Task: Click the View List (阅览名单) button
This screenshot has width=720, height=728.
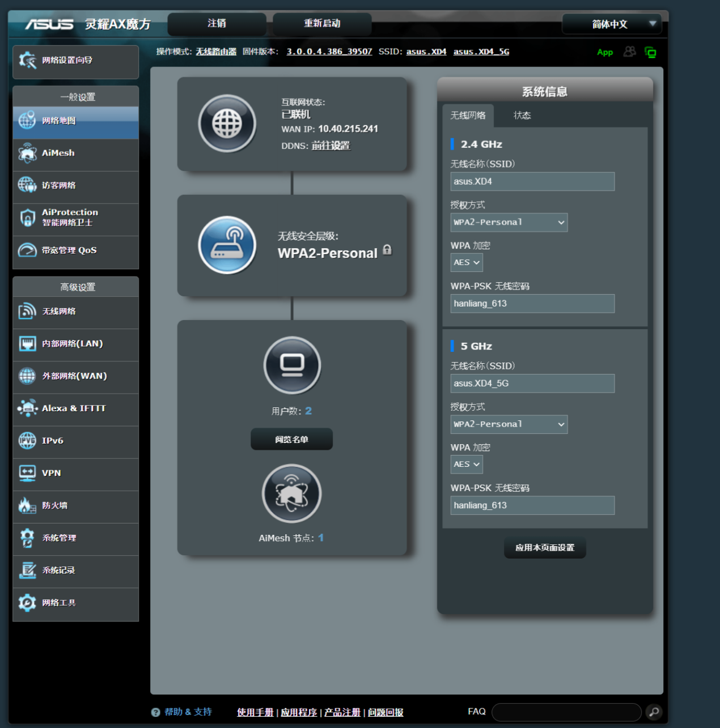Action: [291, 440]
